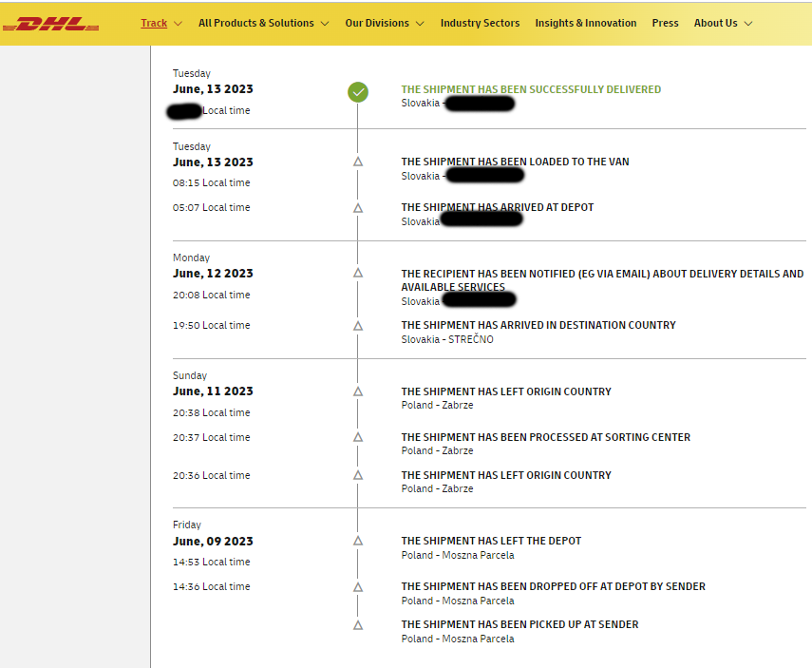This screenshot has height=668, width=812.
Task: Click the green delivered checkmark icon
Action: (358, 92)
